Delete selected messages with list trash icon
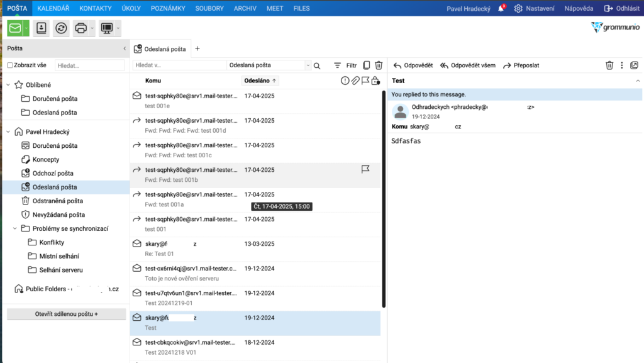 (x=379, y=65)
